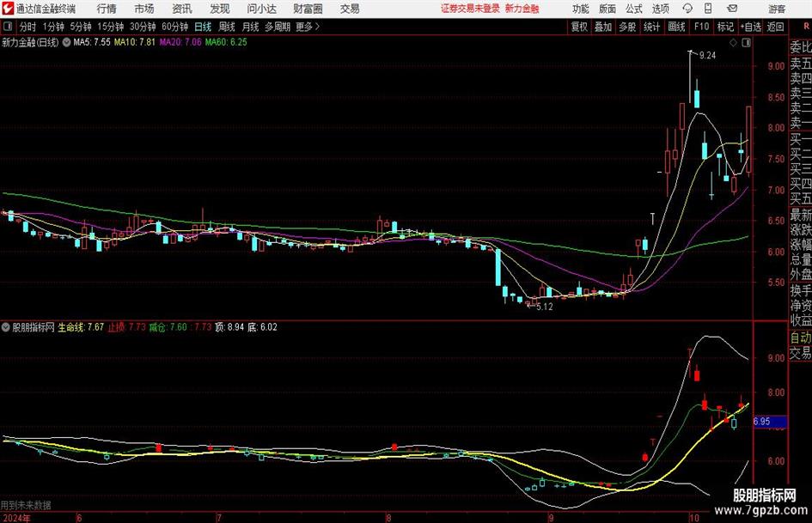Select the 日线 daily chart tab
The width and height of the screenshot is (812, 523).
203,27
